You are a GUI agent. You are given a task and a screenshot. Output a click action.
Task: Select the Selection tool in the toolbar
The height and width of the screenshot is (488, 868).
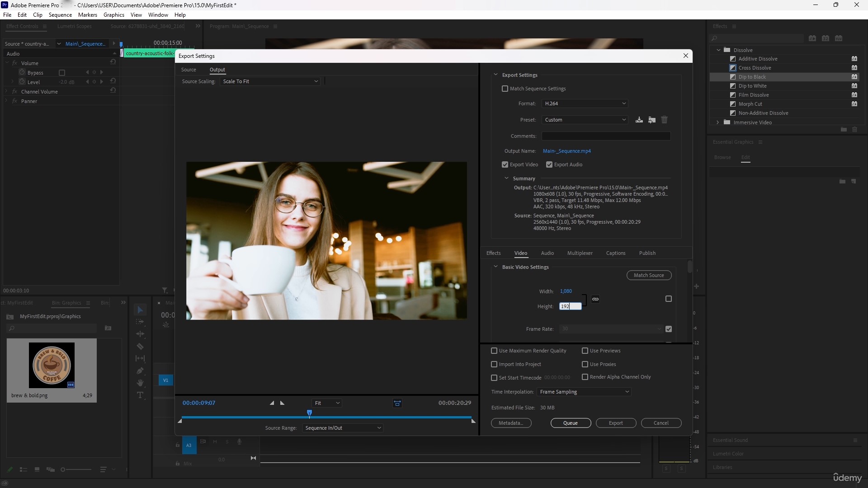(x=140, y=310)
